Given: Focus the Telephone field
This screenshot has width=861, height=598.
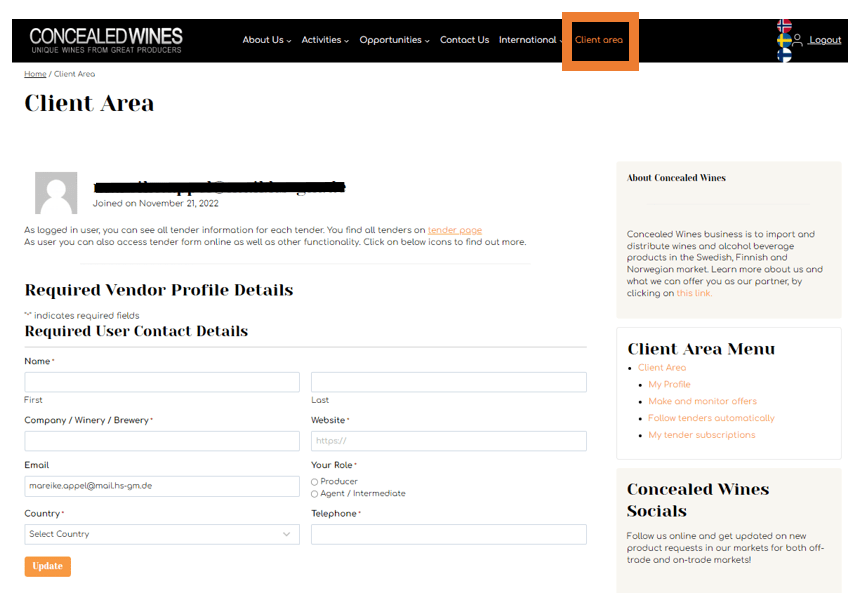Looking at the screenshot, I should point(449,534).
